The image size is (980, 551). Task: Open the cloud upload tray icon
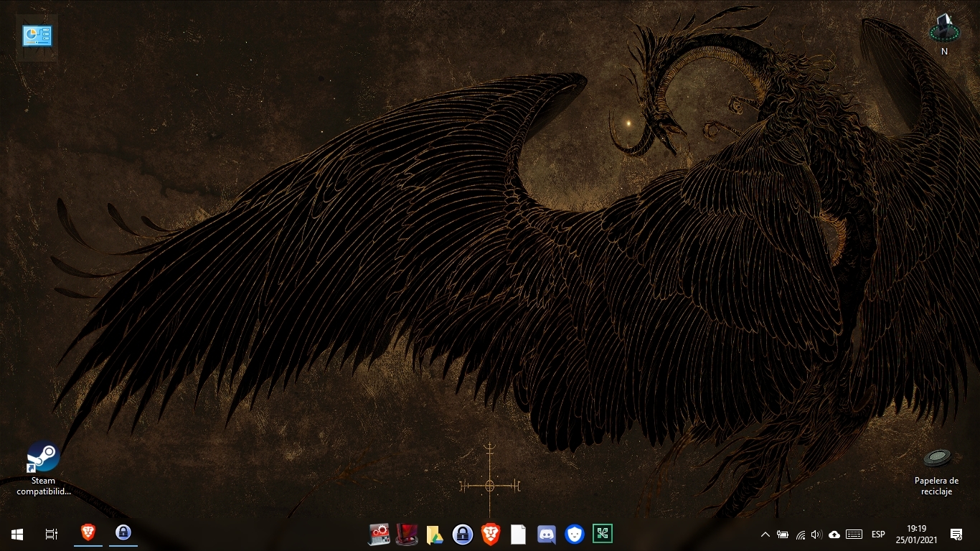click(x=834, y=534)
